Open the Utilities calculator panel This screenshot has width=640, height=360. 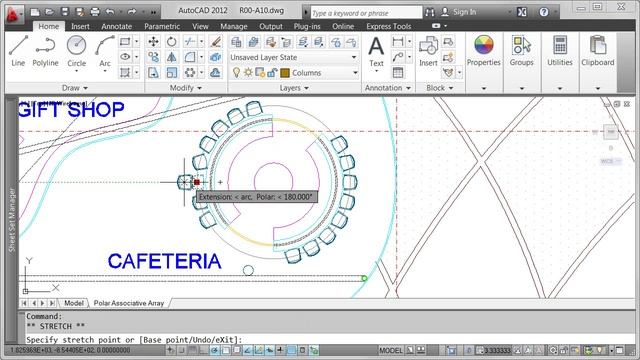tap(560, 51)
